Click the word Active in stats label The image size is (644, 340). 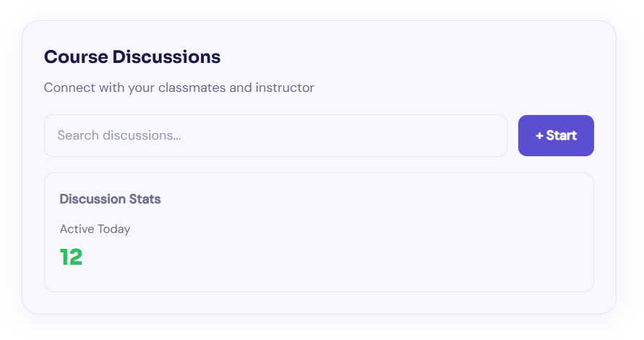click(76, 229)
